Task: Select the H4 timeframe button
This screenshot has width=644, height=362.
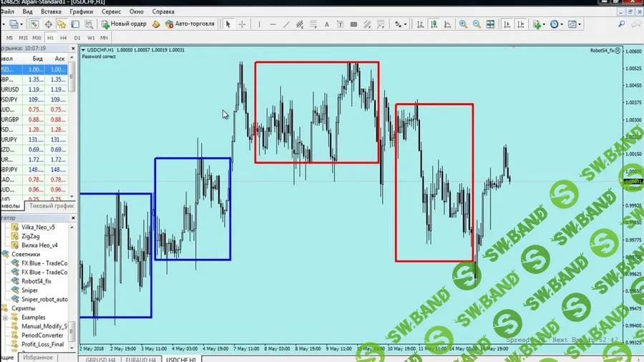Action: 64,36
